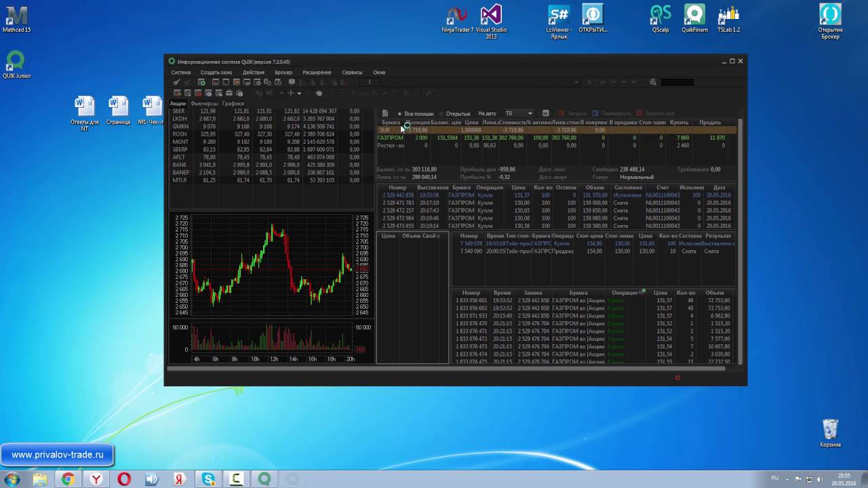Open the Расширения menu
The width and height of the screenshot is (868, 488).
(x=317, y=73)
